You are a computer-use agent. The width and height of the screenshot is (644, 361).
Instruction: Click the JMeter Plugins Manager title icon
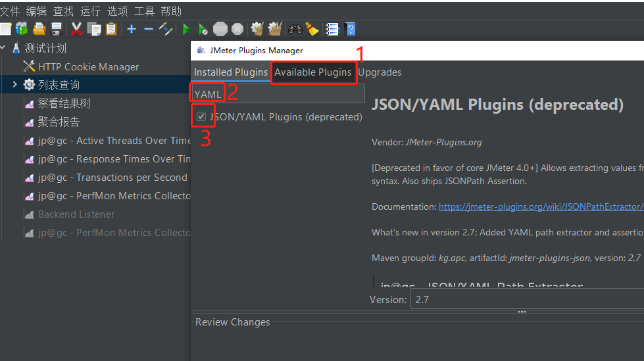pos(201,50)
